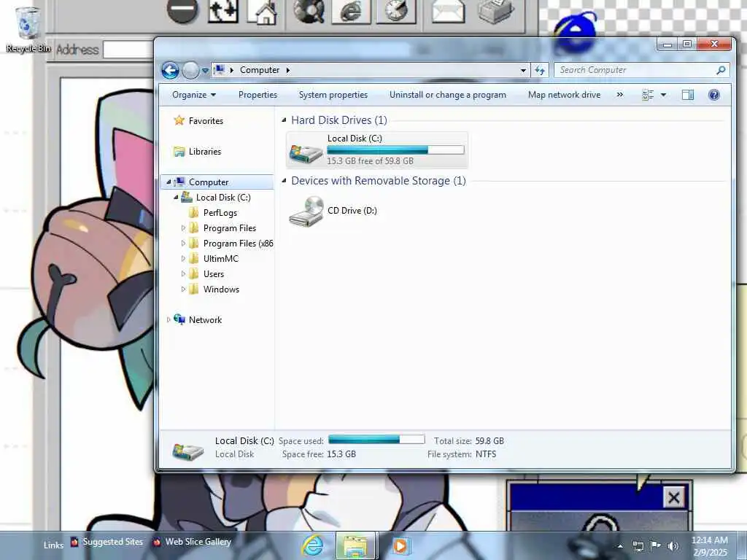Show more command bar options chevron
Screen dimensions: 747x560
point(620,95)
